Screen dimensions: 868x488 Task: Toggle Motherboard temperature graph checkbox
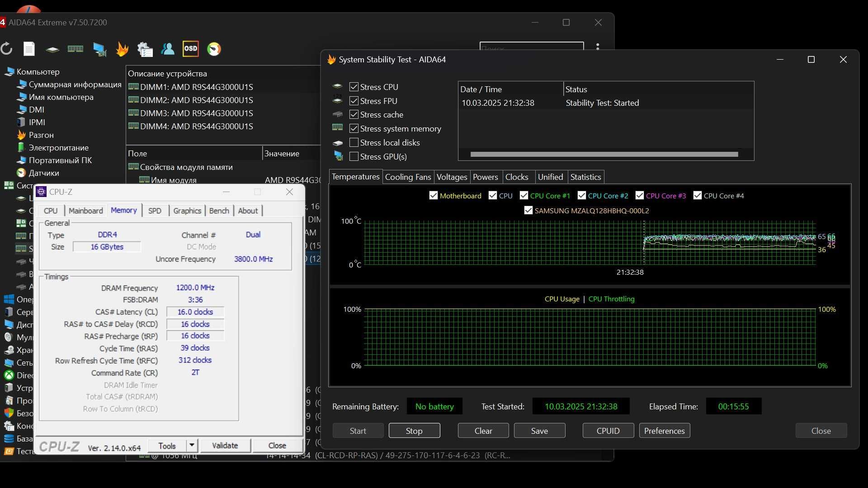(x=434, y=195)
